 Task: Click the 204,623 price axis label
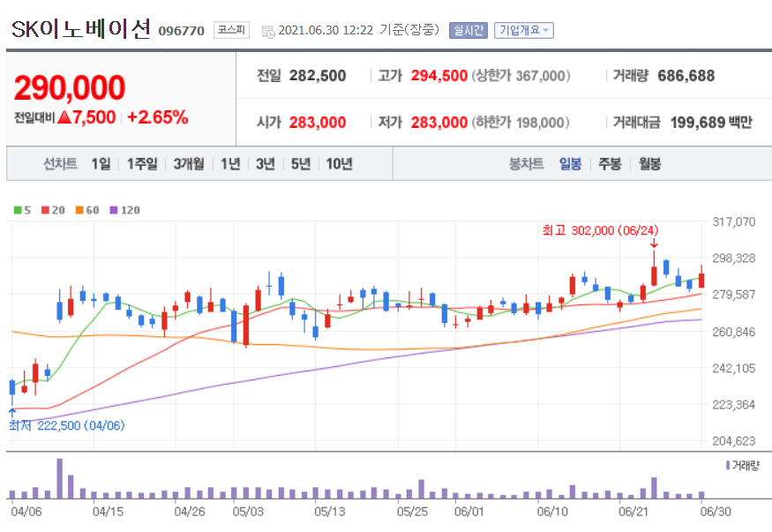tap(733, 441)
